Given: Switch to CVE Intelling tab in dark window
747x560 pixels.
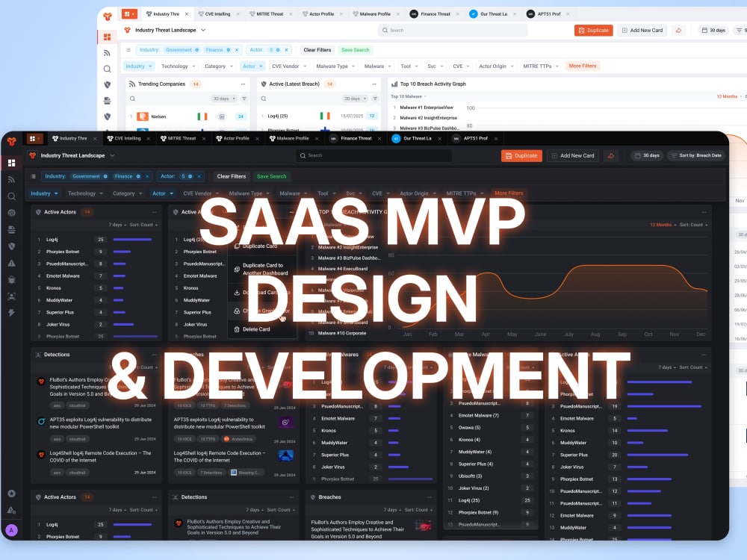Looking at the screenshot, I should click(x=124, y=139).
